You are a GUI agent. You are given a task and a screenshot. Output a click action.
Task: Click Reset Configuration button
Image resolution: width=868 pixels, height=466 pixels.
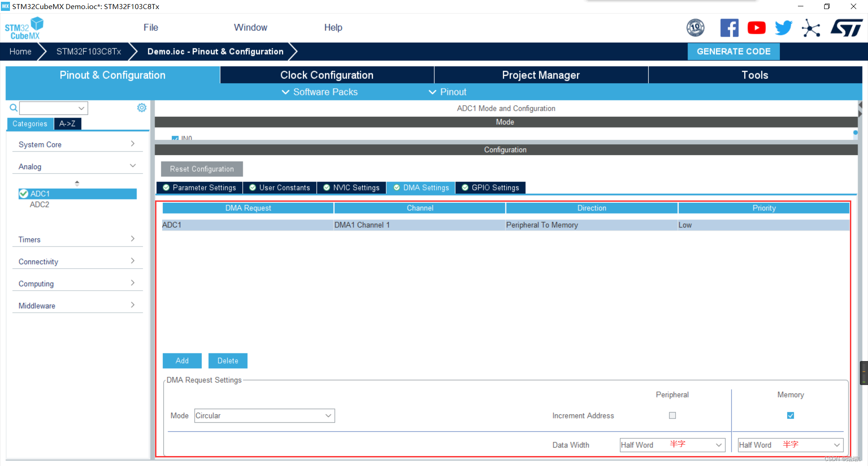[x=202, y=169]
